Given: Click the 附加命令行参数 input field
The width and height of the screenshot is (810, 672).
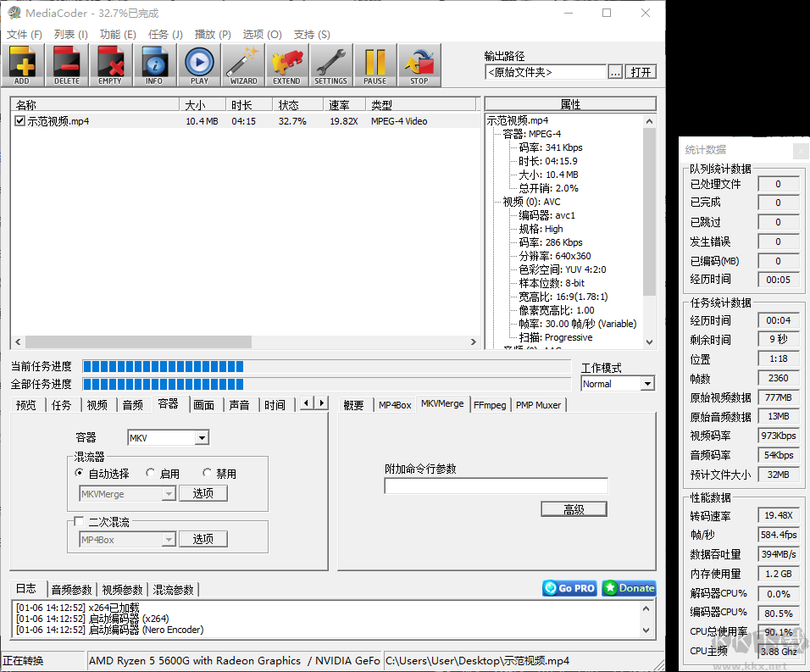Looking at the screenshot, I should pyautogui.click(x=496, y=486).
